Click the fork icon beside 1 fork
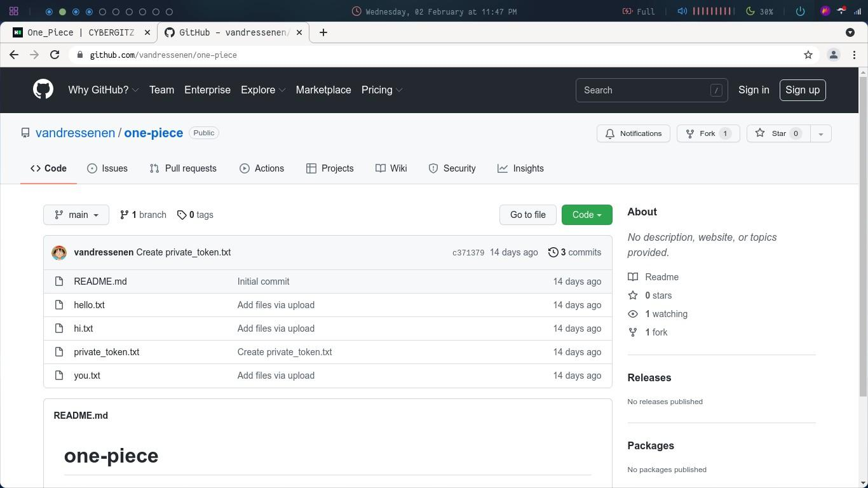The height and width of the screenshot is (488, 868). (x=633, y=332)
